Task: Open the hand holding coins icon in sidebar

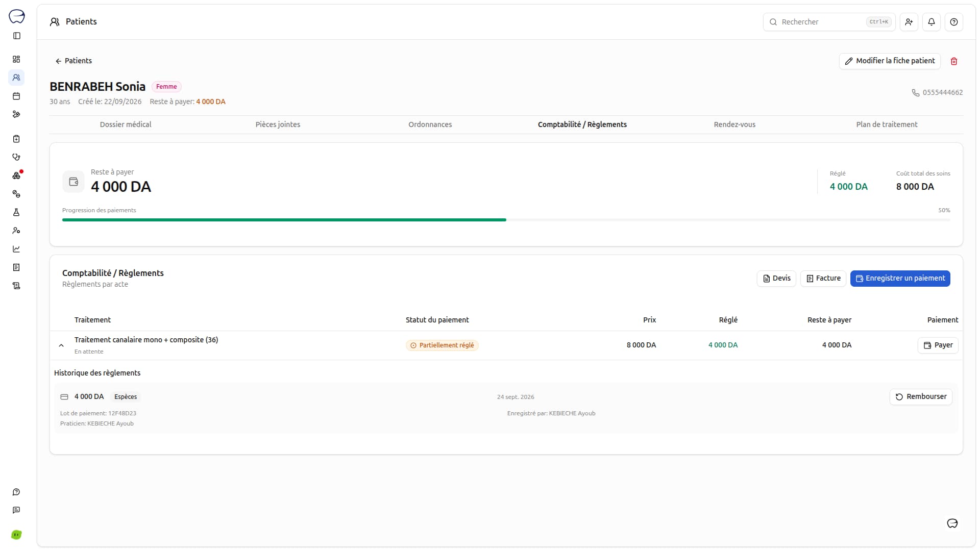Action: [x=16, y=114]
